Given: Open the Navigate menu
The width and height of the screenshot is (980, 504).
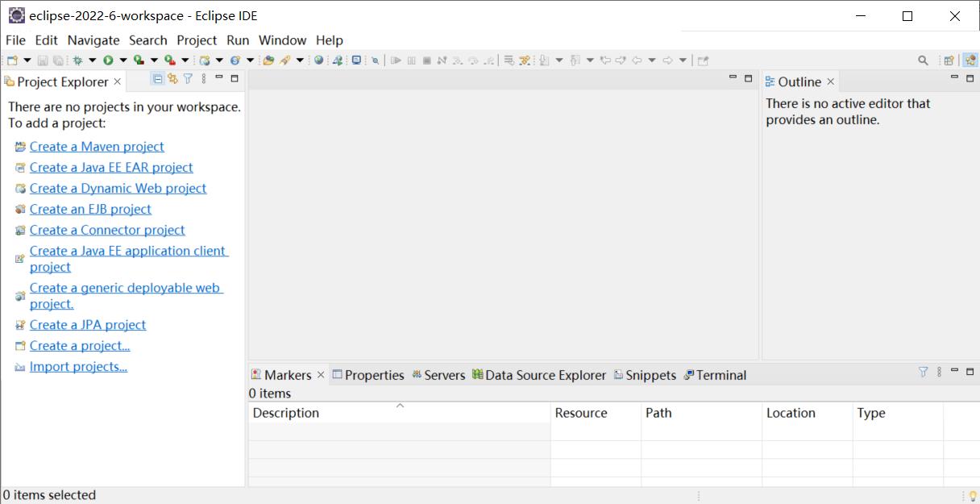Looking at the screenshot, I should click(93, 40).
